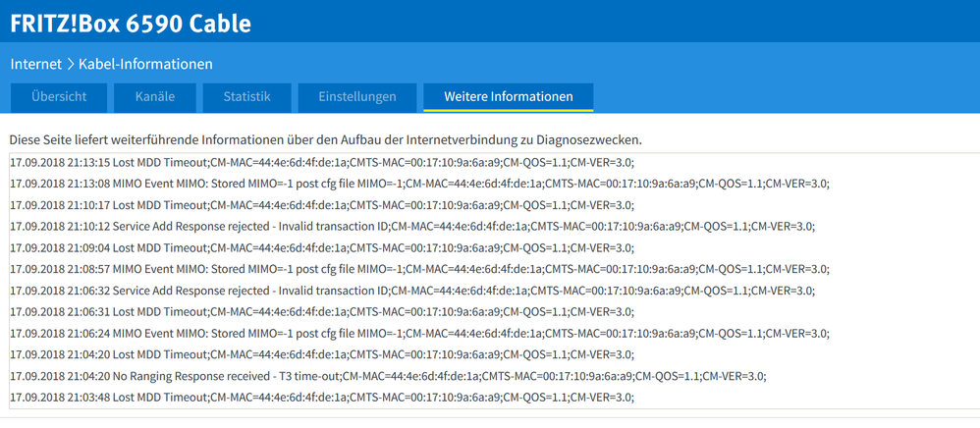Go to the Einstellungen tab
This screenshot has width=980, height=428.
click(356, 97)
